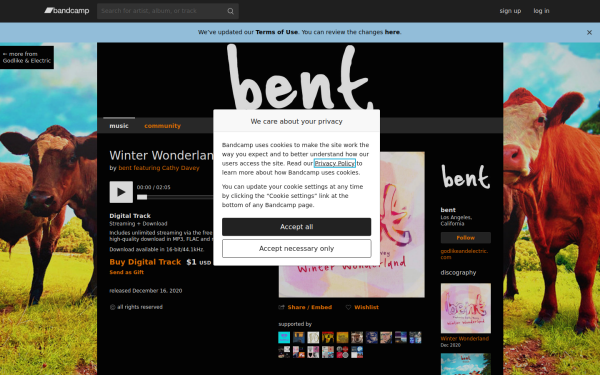Click Send as Gift
This screenshot has width=600, height=375.
pyautogui.click(x=127, y=272)
